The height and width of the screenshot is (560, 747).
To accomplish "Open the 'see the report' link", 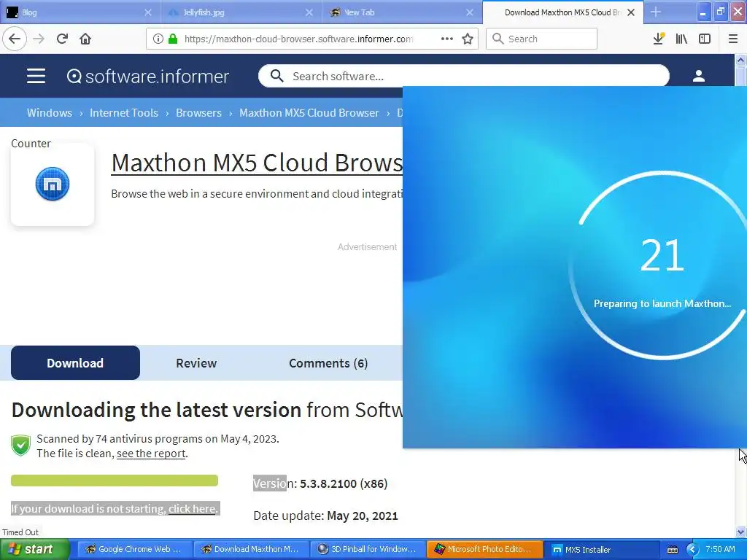I will (151, 454).
